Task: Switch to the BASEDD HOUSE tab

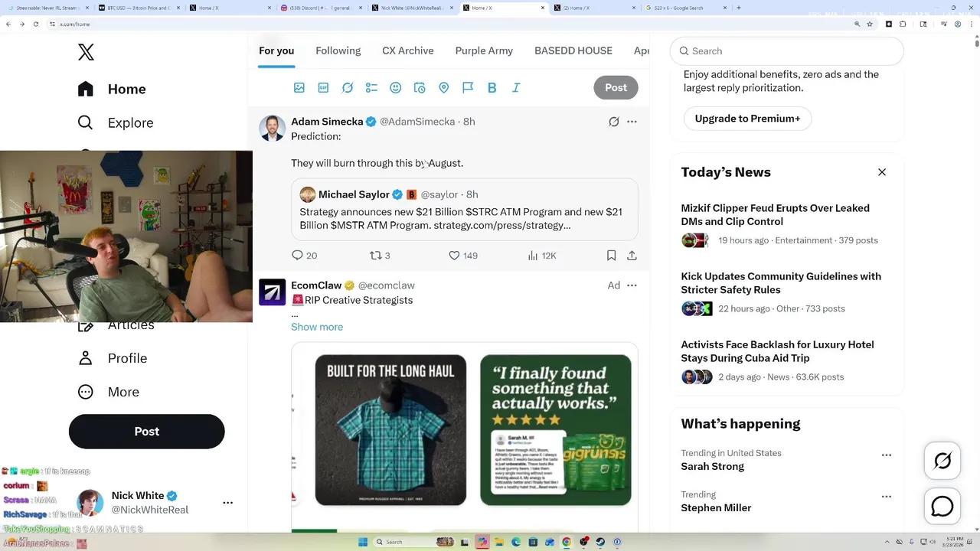Action: (573, 51)
